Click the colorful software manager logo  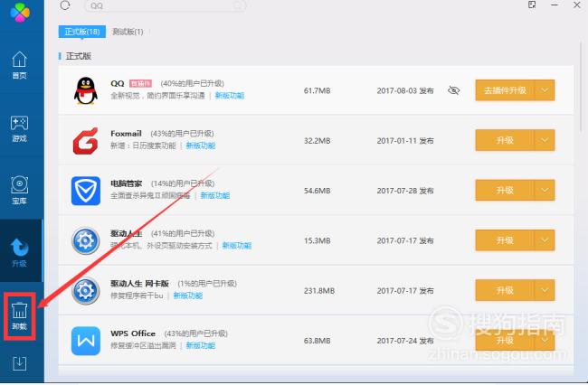pyautogui.click(x=20, y=13)
